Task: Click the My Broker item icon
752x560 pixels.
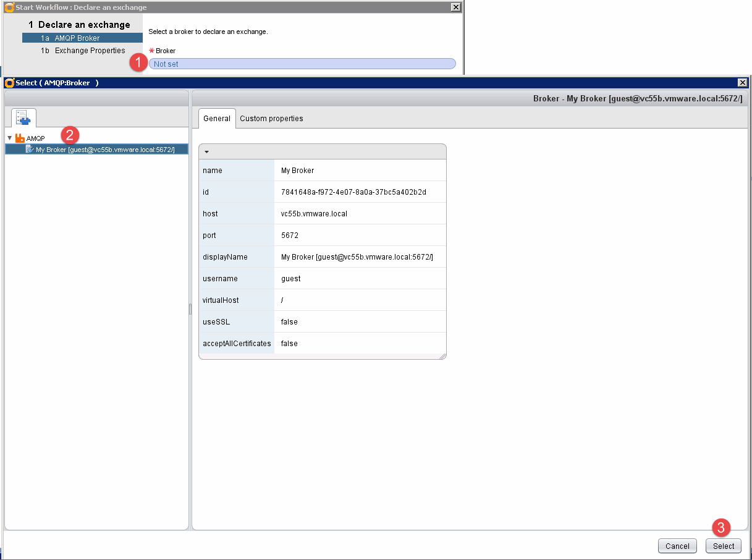Action: click(30, 150)
